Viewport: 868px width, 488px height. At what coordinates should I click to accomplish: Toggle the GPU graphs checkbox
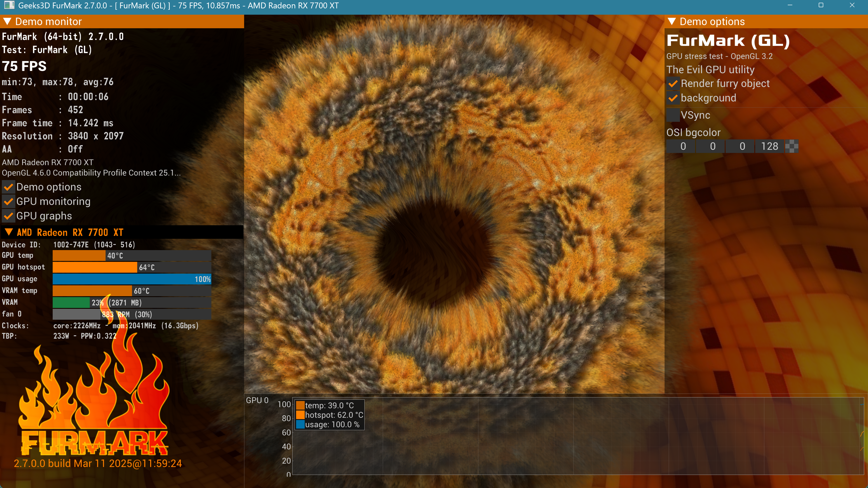(x=9, y=216)
